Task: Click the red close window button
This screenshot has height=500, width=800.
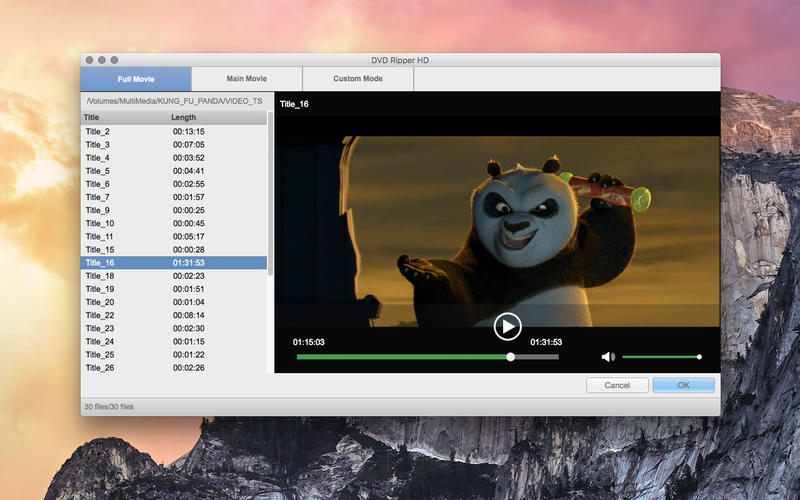Action: (89, 61)
